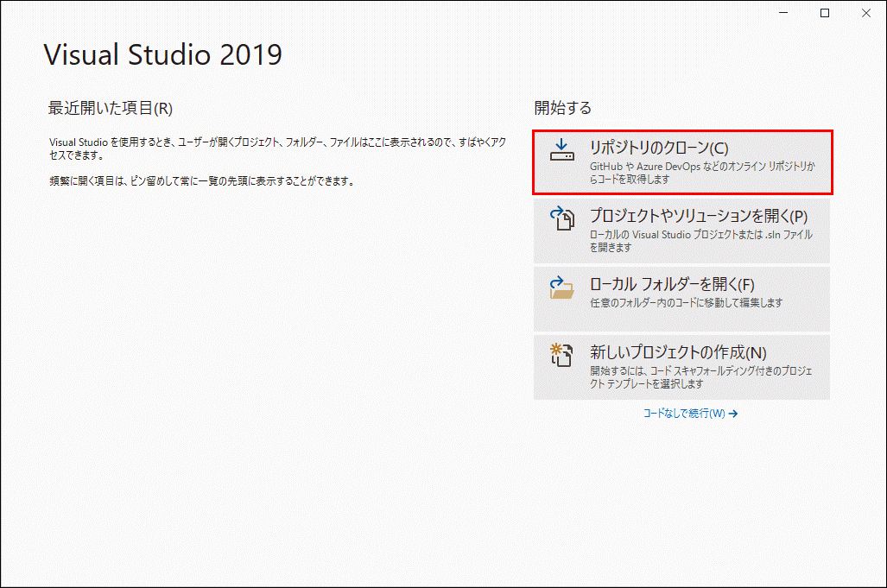Click the GitHub や Azure DevOps description text
Viewport: 887px width, 588px height.
pyautogui.click(x=702, y=173)
